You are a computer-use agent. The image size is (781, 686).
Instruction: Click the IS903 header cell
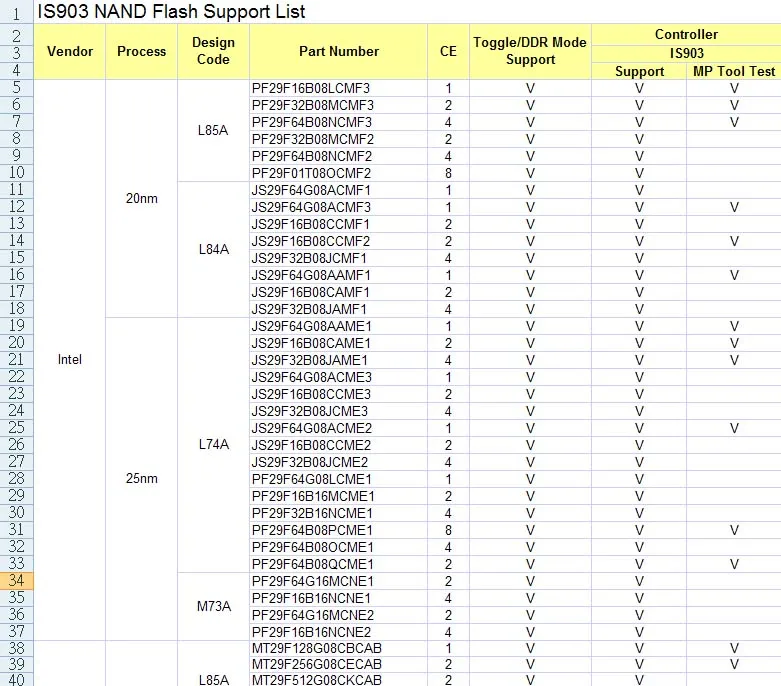tap(686, 53)
